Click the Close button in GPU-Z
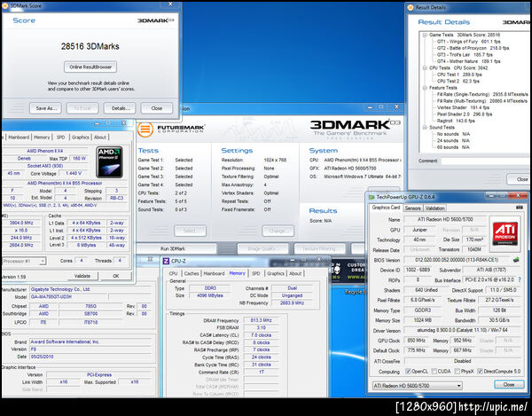 point(509,385)
